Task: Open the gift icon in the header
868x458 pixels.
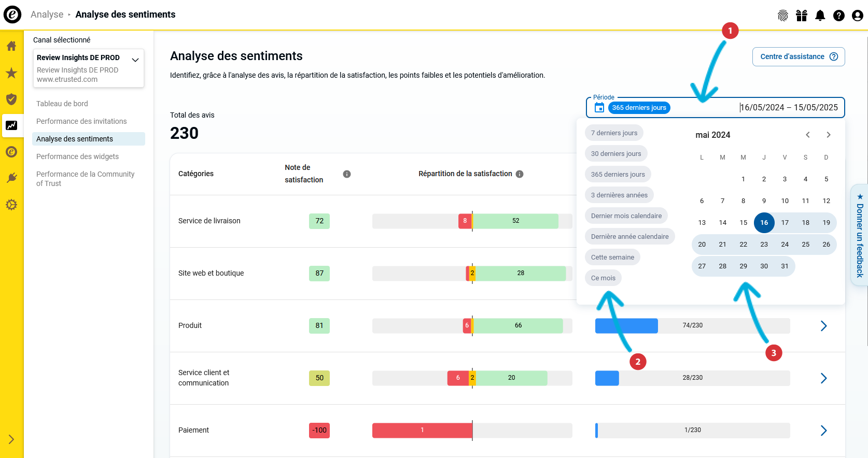Action: tap(802, 16)
